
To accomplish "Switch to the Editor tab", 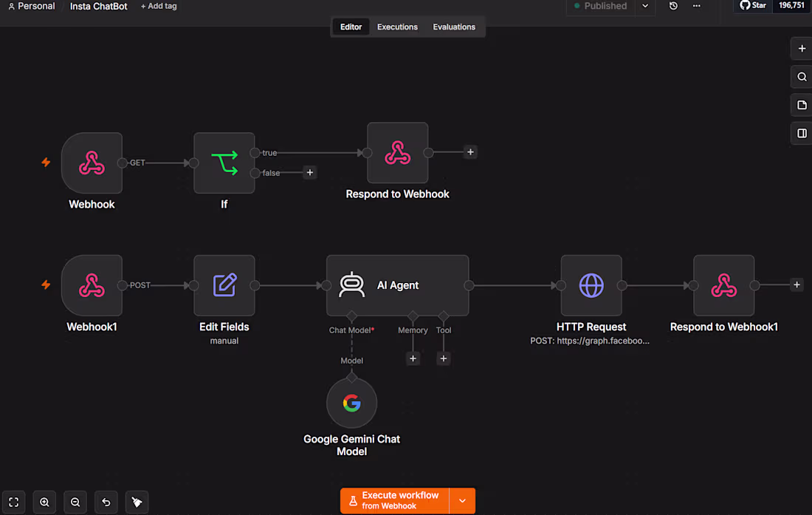I will [x=351, y=27].
